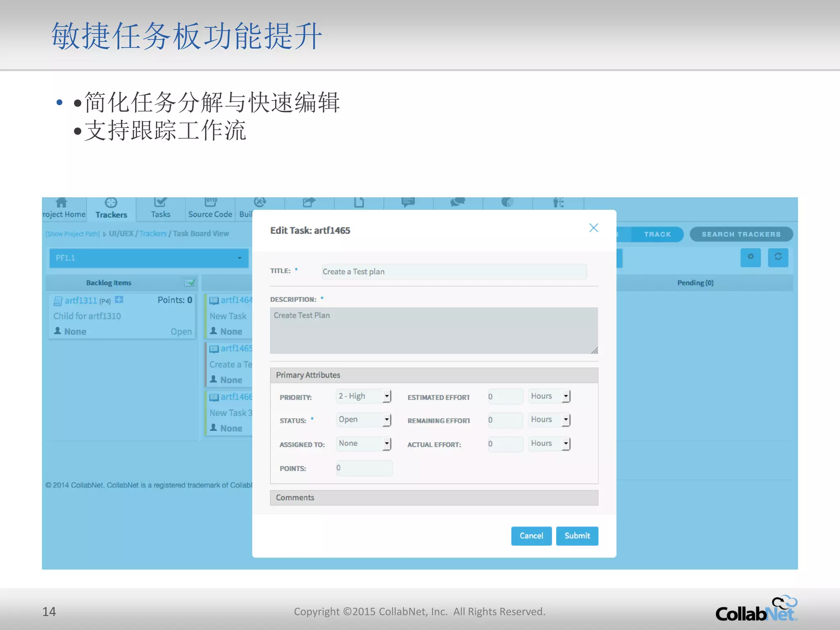This screenshot has height=630, width=840.
Task: Click the Title input field
Action: click(x=454, y=272)
